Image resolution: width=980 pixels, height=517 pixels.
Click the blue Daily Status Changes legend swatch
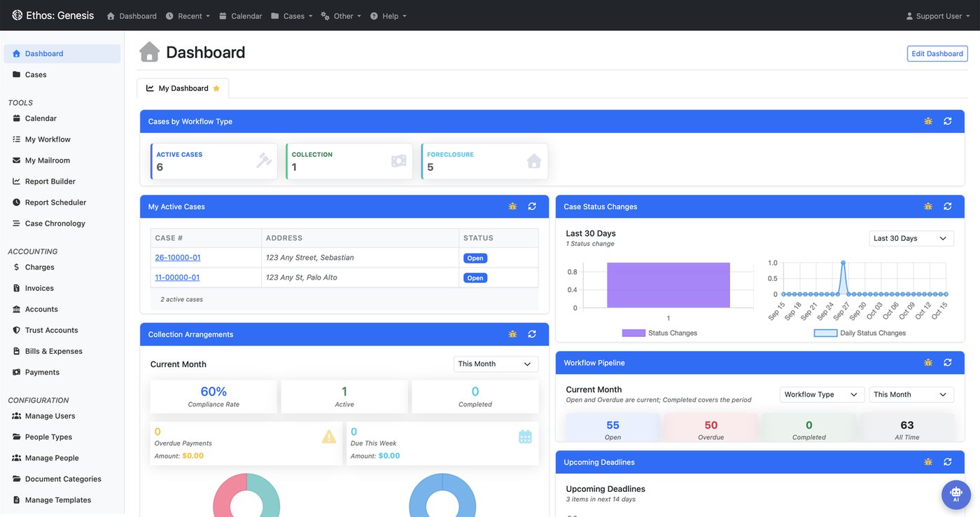point(825,333)
